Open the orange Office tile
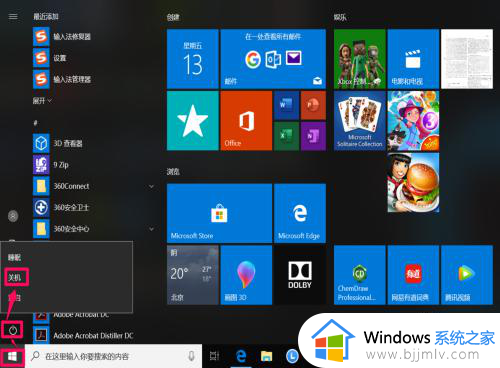This screenshot has width=500, height=368. [x=246, y=121]
